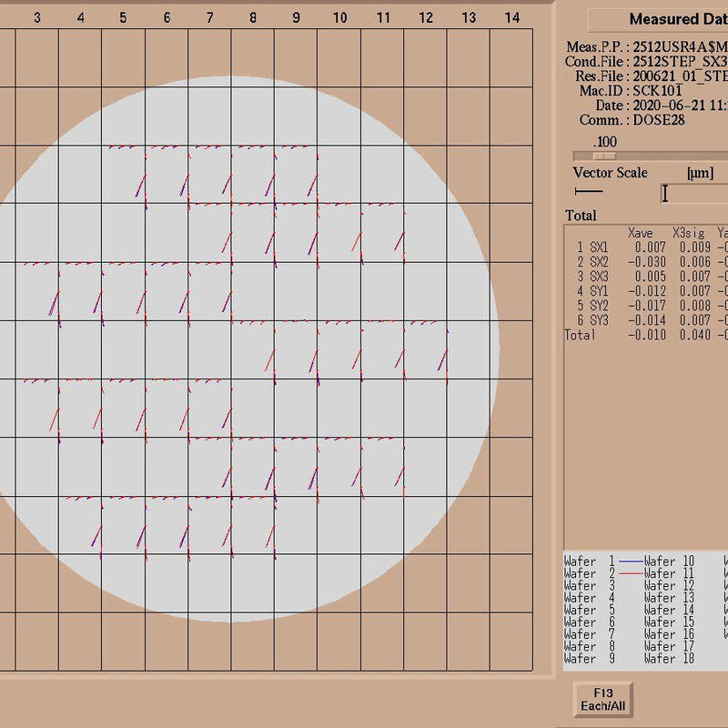Click SY1 Xave value -0.012

[x=647, y=291]
